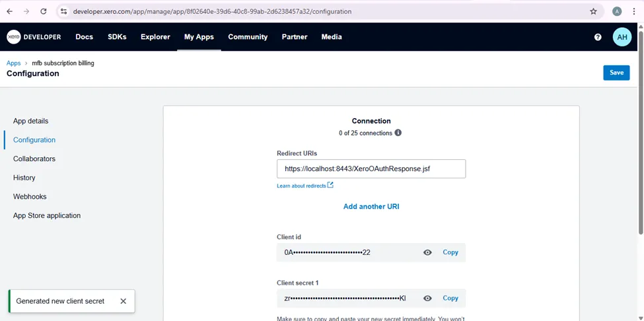
Task: Open the AH user account avatar
Action: (622, 37)
